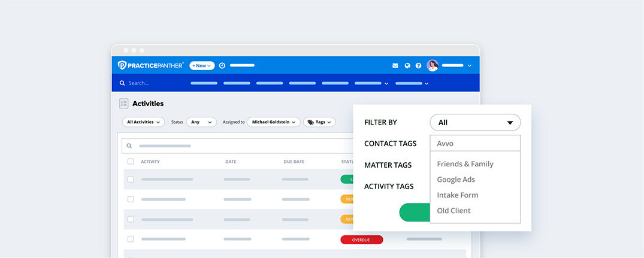The width and height of the screenshot is (644, 258).
Task: Choose the Old Client tag option
Action: pos(453,211)
